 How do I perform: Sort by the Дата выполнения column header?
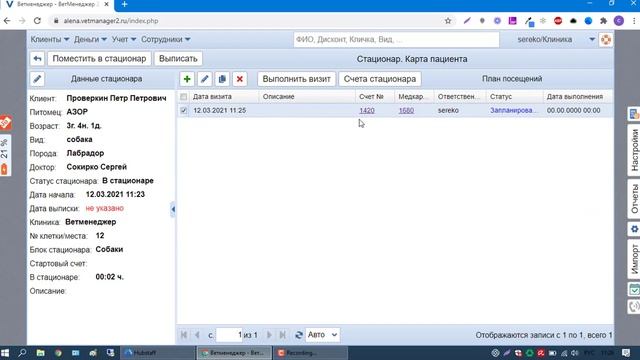(578, 97)
